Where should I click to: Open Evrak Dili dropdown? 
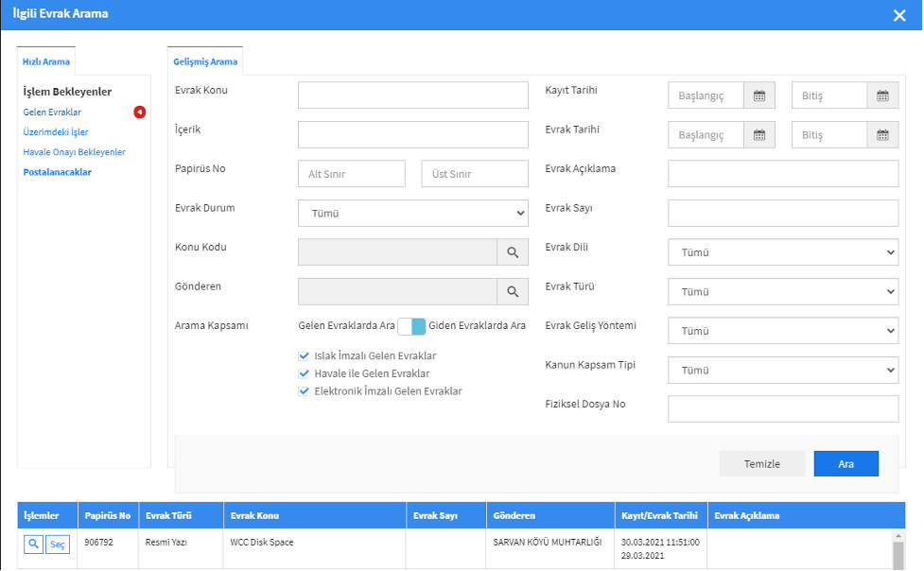point(783,252)
